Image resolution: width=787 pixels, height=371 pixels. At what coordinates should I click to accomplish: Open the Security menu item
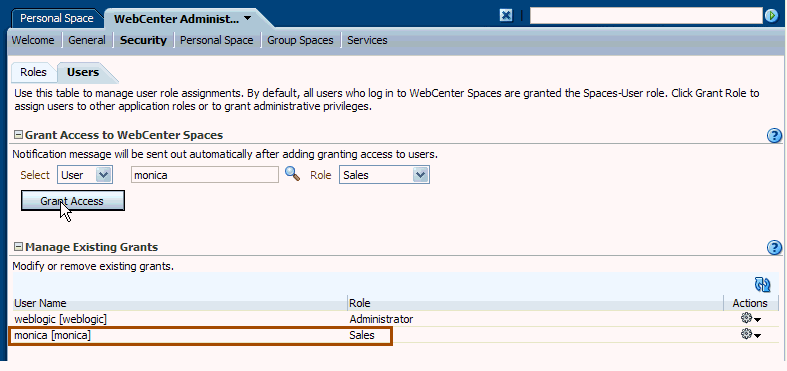(x=143, y=40)
